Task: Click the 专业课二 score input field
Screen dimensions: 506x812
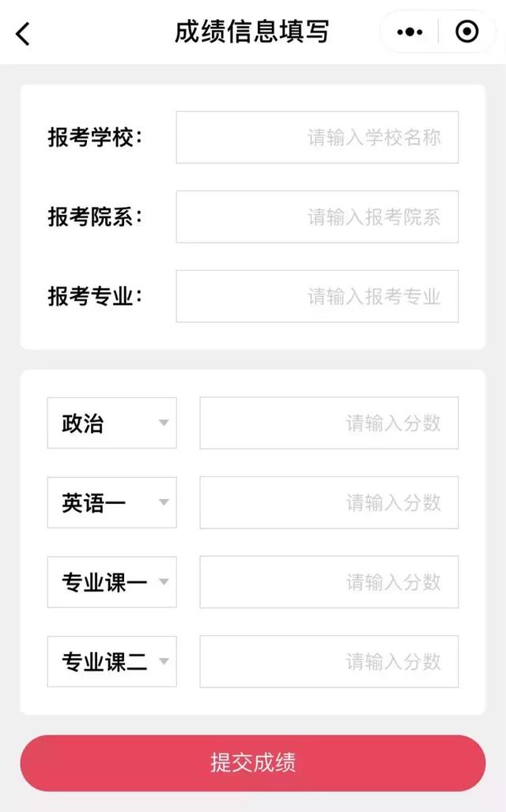Action: click(x=329, y=662)
